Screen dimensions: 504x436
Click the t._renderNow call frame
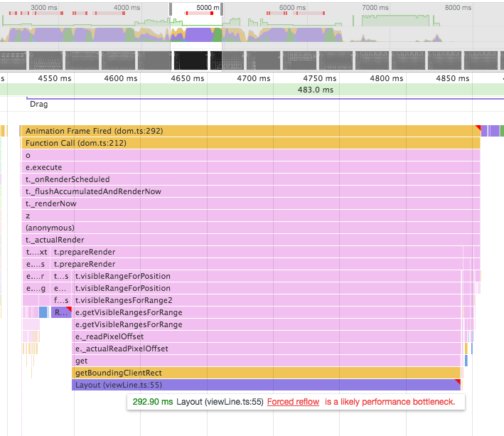click(251, 203)
